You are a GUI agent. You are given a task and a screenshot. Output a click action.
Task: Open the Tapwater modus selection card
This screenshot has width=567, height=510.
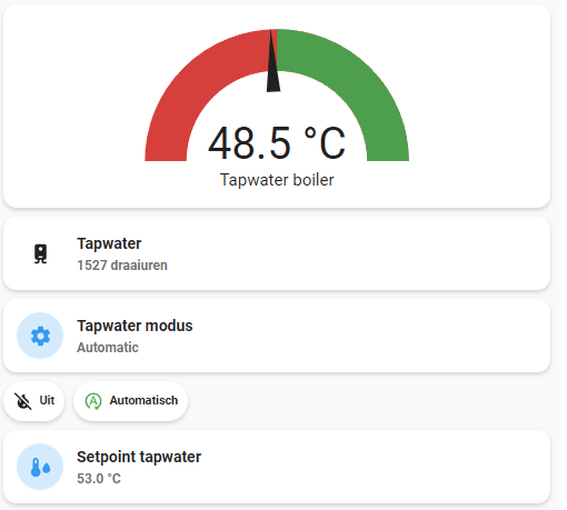tap(277, 336)
